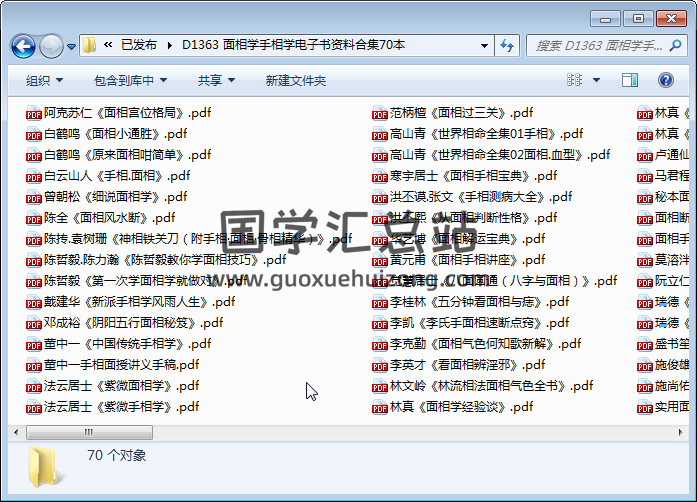Select file 董中一手相面授讲义手稿.pdf
This screenshot has width=697, height=502.
113,365
